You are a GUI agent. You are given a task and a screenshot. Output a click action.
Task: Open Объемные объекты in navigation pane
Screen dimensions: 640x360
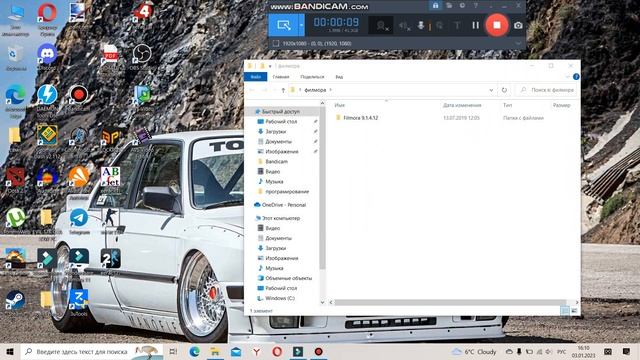pos(289,278)
